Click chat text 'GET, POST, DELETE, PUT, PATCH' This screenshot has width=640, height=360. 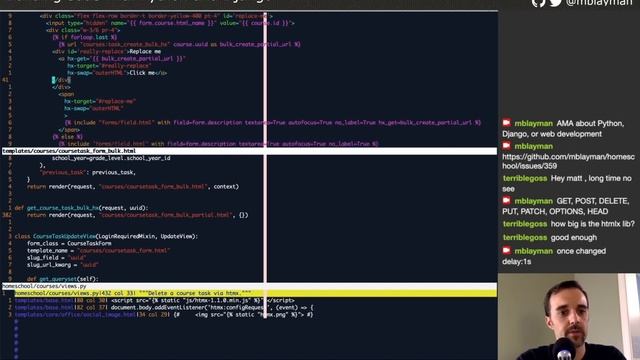tap(565, 206)
